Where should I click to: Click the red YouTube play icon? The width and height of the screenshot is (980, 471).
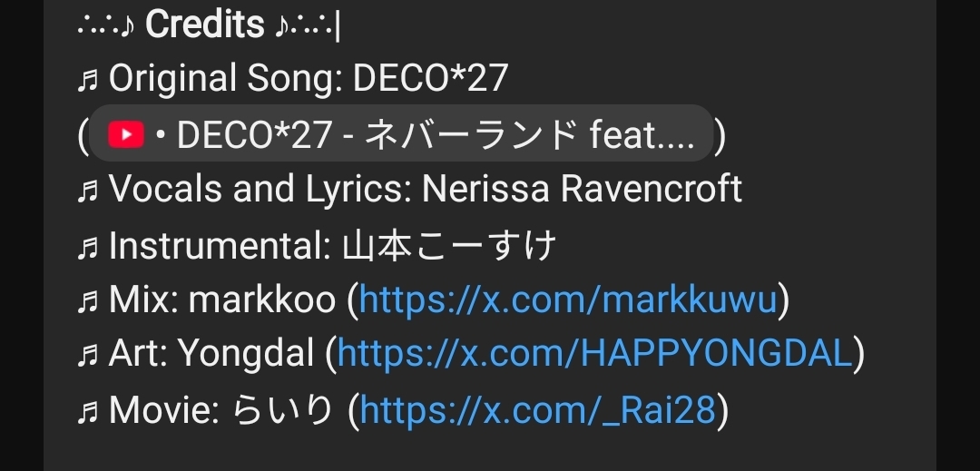click(x=125, y=135)
